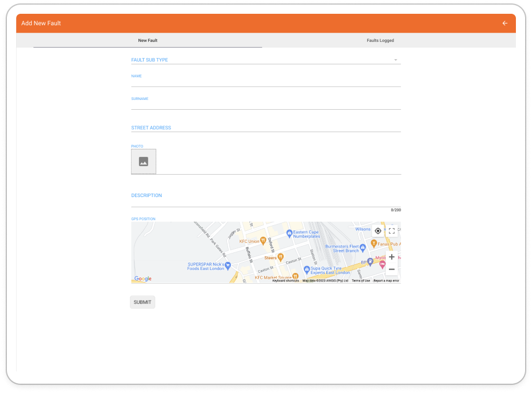Click the SUPERSPAR Nick's Foods map marker

point(228,265)
